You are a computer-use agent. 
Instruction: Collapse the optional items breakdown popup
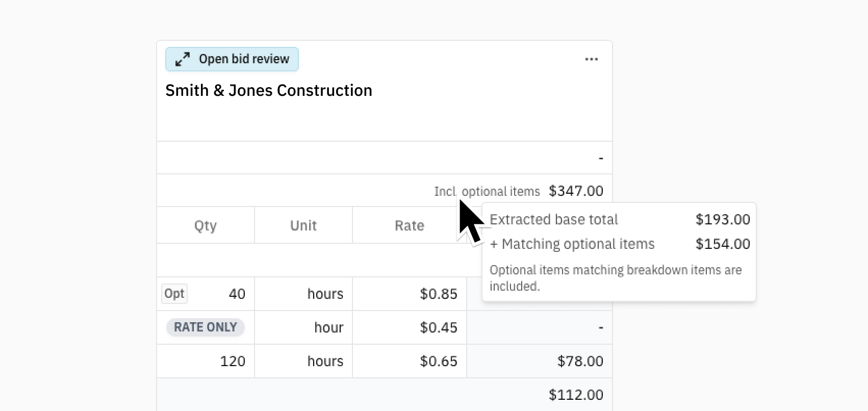pyautogui.click(x=618, y=252)
